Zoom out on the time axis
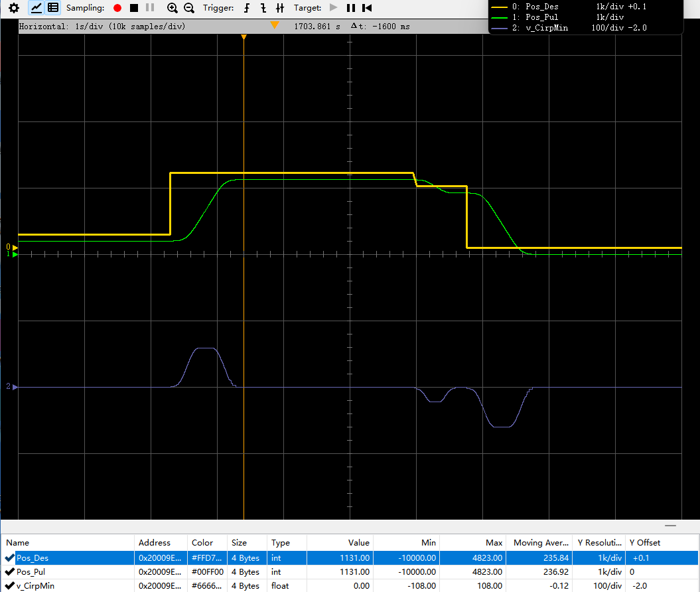Viewport: 700px width, 592px height. coord(189,8)
